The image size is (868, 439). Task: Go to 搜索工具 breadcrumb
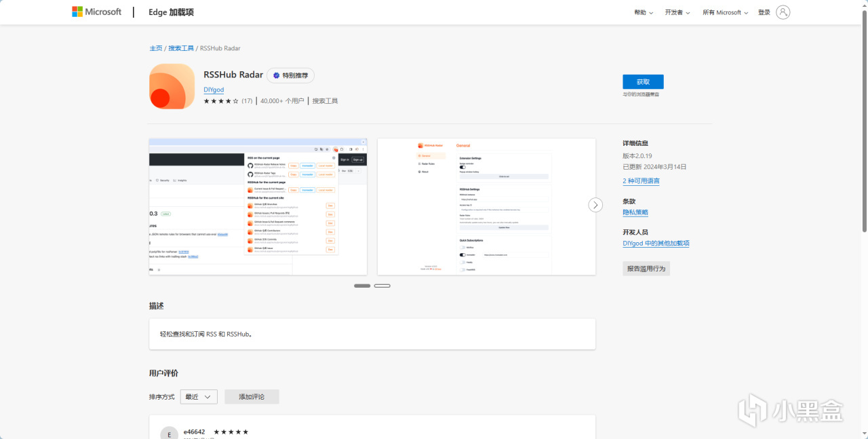pos(181,48)
